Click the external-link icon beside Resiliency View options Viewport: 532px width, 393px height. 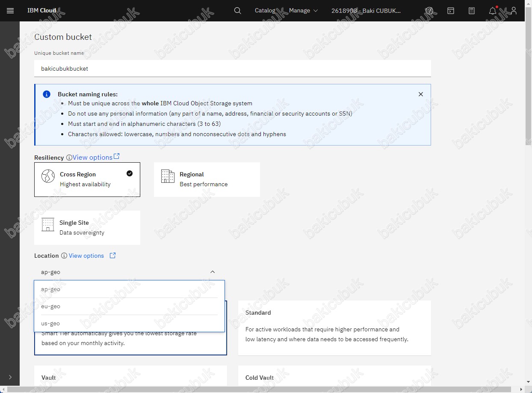click(x=117, y=157)
